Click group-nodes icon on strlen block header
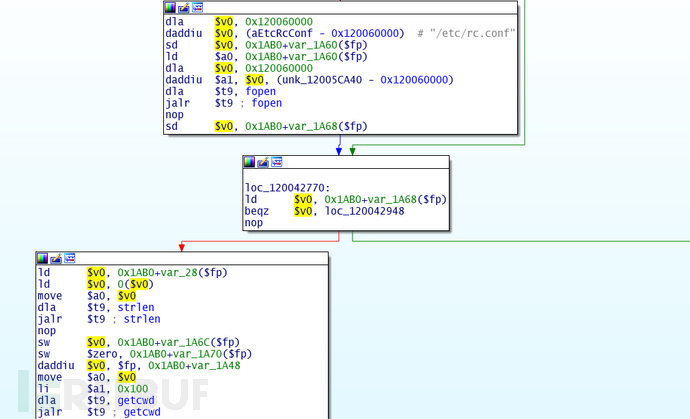This screenshot has height=419, width=690. (x=70, y=258)
